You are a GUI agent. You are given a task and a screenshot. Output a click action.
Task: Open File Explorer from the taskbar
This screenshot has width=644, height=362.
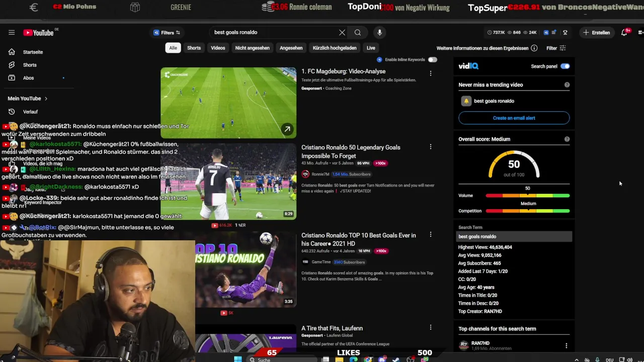(x=339, y=359)
